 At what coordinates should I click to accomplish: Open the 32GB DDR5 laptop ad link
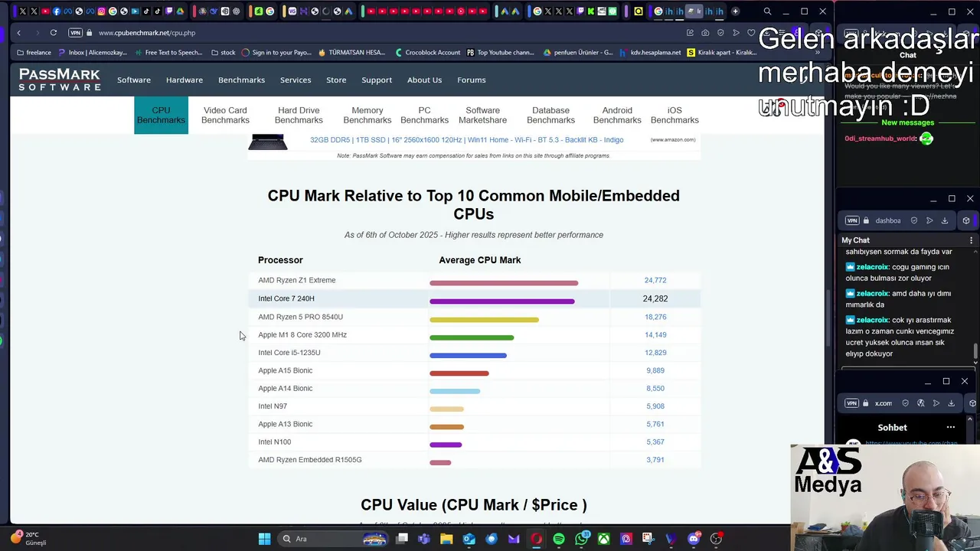tap(466, 140)
